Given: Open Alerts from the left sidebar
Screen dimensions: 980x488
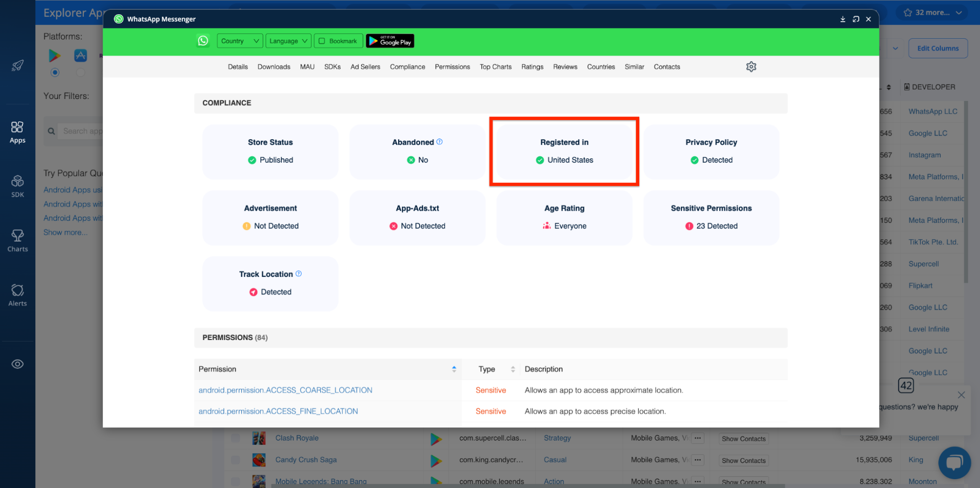Looking at the screenshot, I should point(18,295).
